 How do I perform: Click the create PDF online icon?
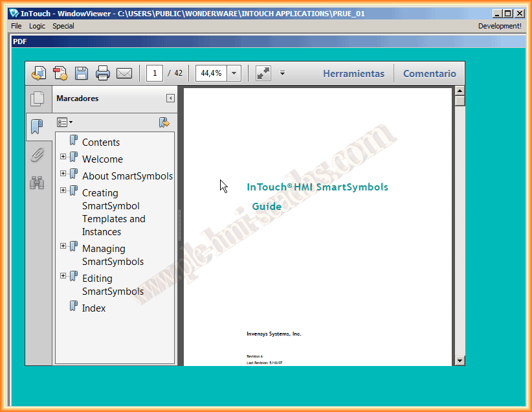[39, 73]
